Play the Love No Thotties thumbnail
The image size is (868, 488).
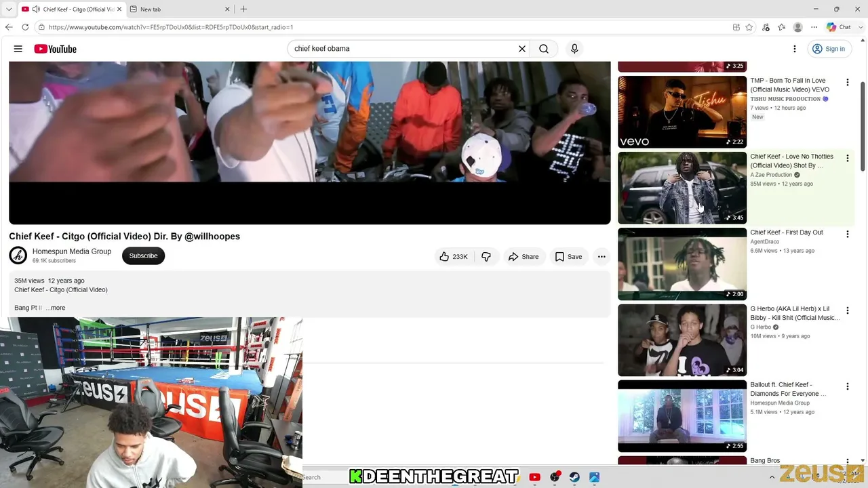[x=682, y=188]
